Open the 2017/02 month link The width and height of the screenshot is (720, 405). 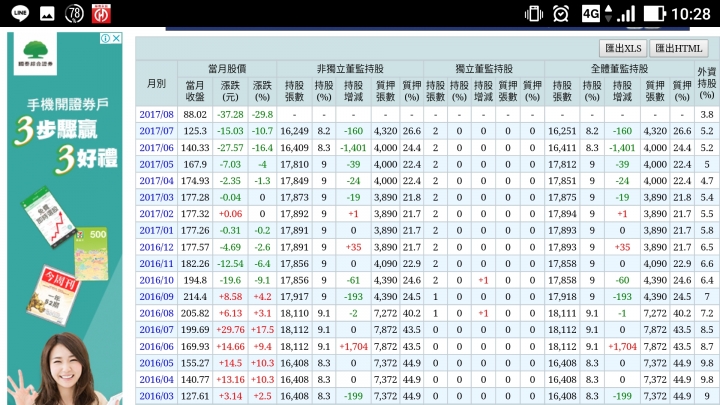point(157,214)
